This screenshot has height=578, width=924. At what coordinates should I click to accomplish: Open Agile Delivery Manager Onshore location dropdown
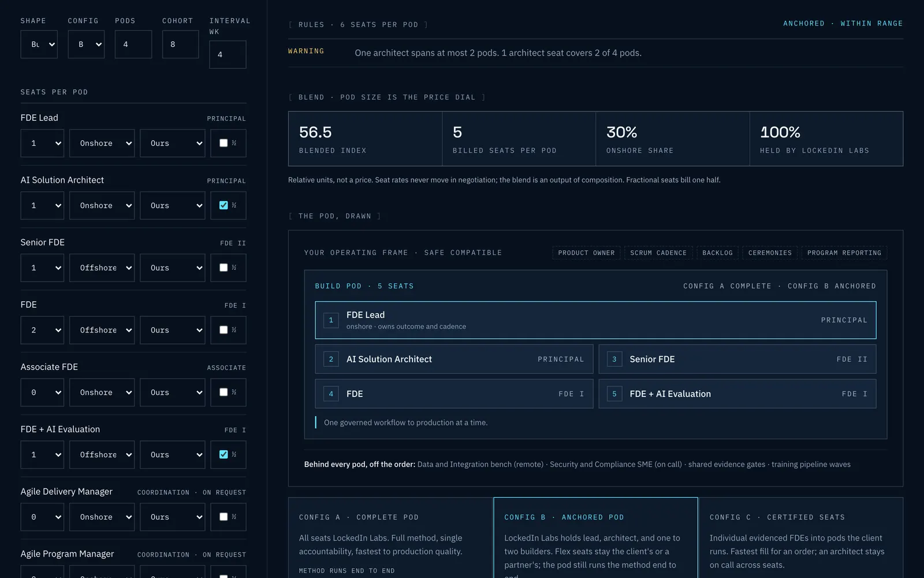point(102,517)
